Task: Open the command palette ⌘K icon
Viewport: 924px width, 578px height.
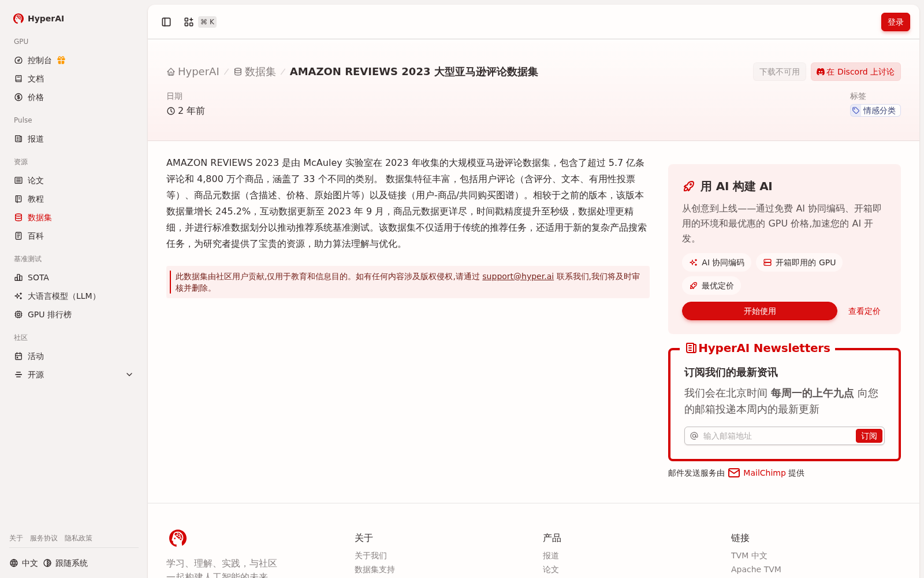Action: click(189, 22)
